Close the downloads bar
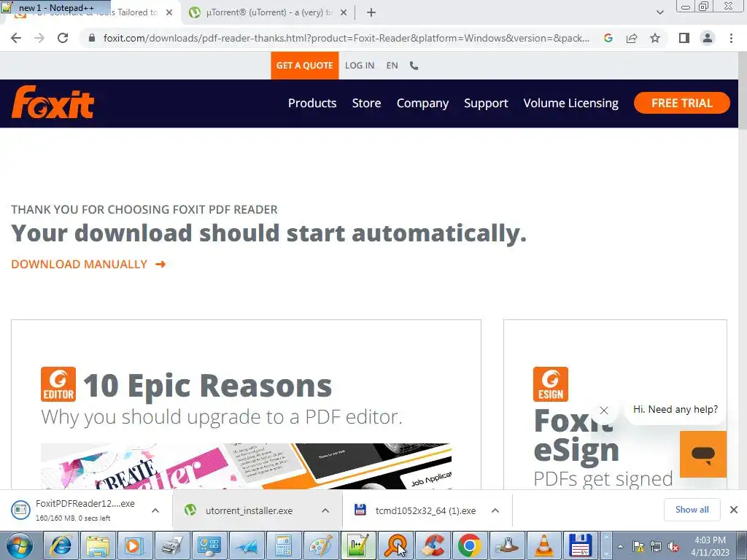Image resolution: width=747 pixels, height=560 pixels. tap(734, 510)
